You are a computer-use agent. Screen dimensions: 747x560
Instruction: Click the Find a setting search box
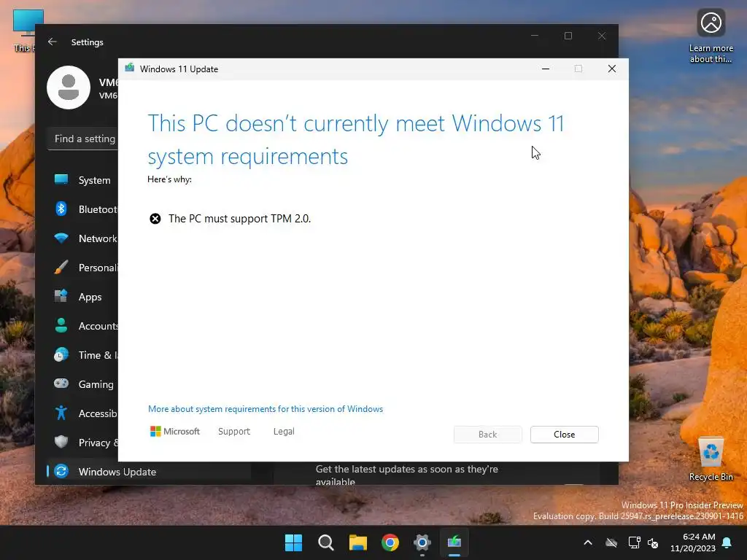(x=83, y=139)
